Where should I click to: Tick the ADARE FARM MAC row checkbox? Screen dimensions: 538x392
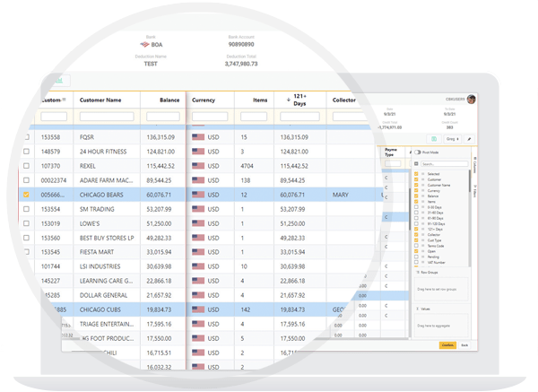pos(26,180)
